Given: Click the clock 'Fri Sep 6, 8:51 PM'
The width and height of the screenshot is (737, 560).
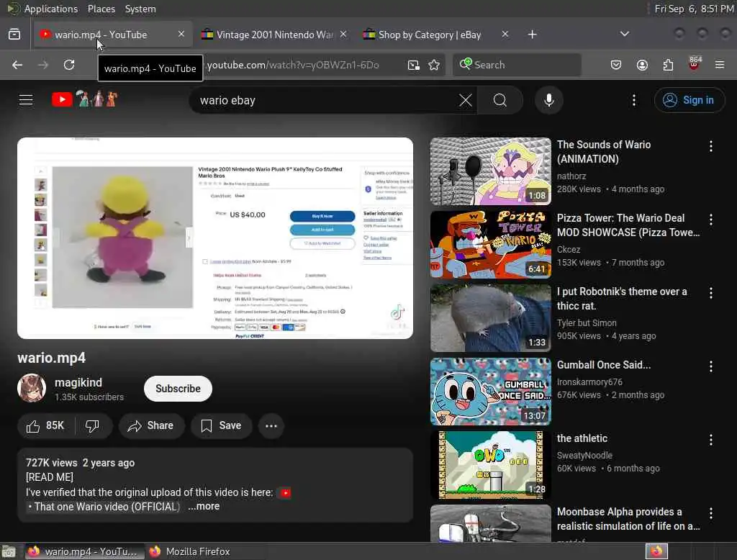Looking at the screenshot, I should point(695,9).
